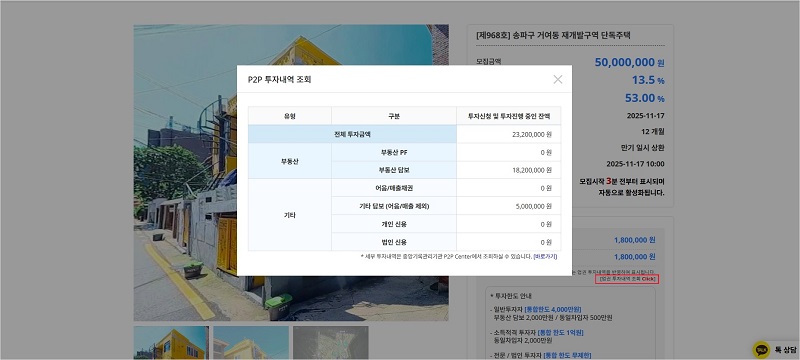Screen dimensions: 800x360
Task: Click the 18,200,000 원 amount cell
Action: click(x=532, y=170)
